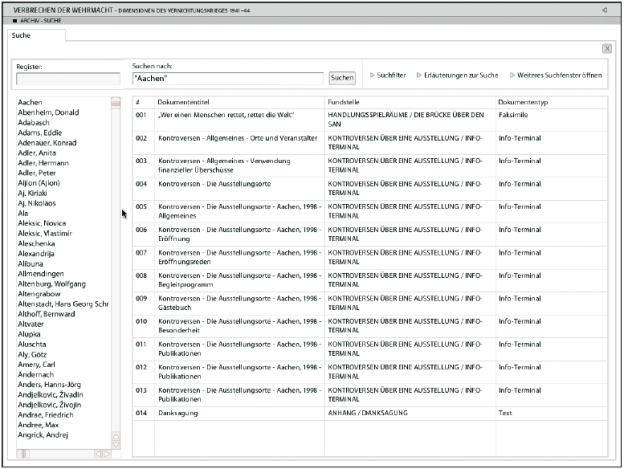
Task: Expand the Suchfilter options
Action: point(391,76)
